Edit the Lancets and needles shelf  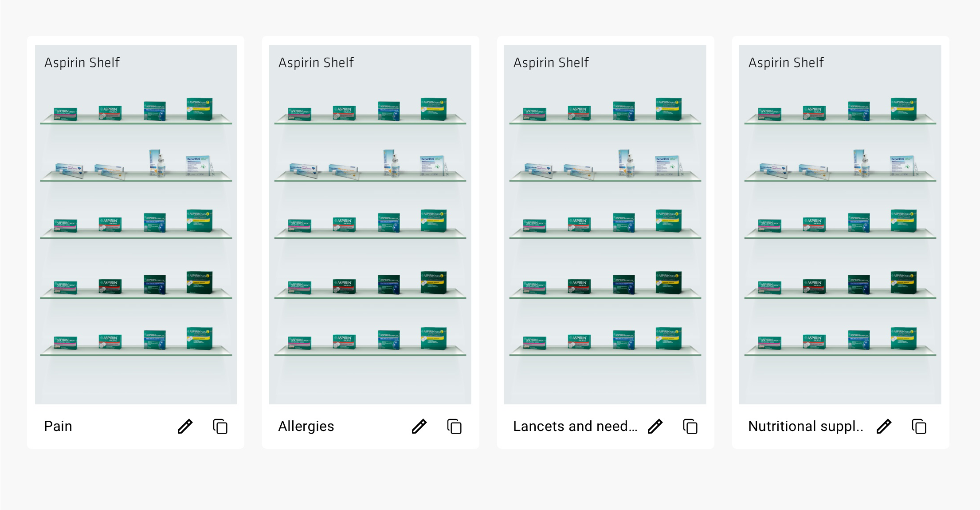click(655, 426)
